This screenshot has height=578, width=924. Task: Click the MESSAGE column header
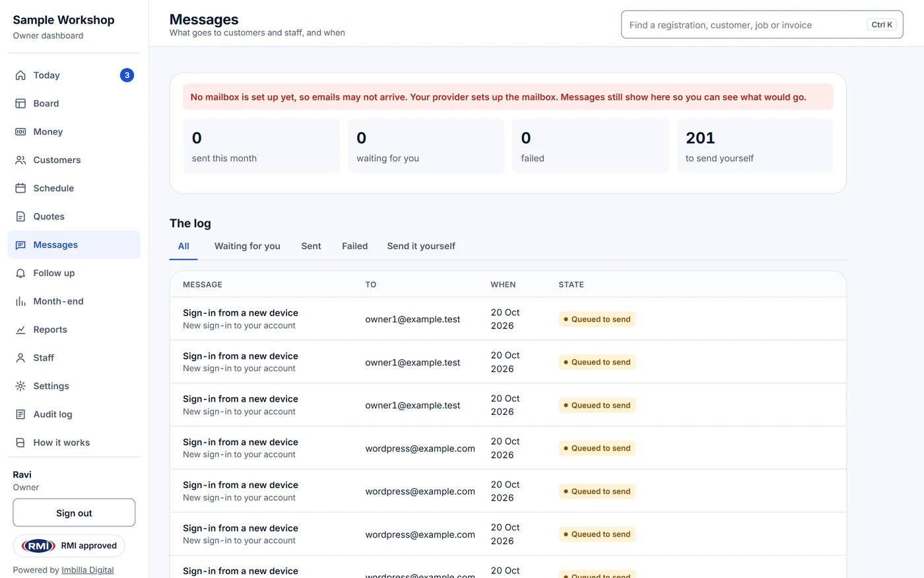(x=203, y=285)
